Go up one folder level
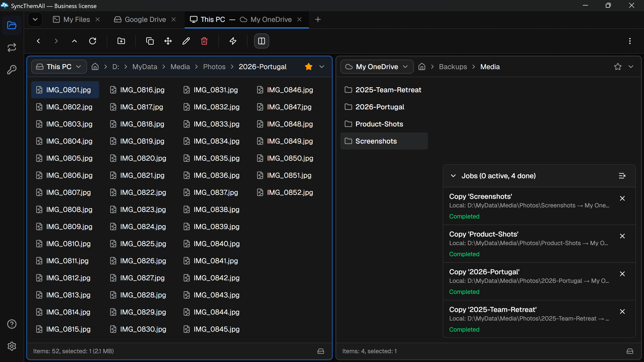This screenshot has height=362, width=644. (74, 41)
